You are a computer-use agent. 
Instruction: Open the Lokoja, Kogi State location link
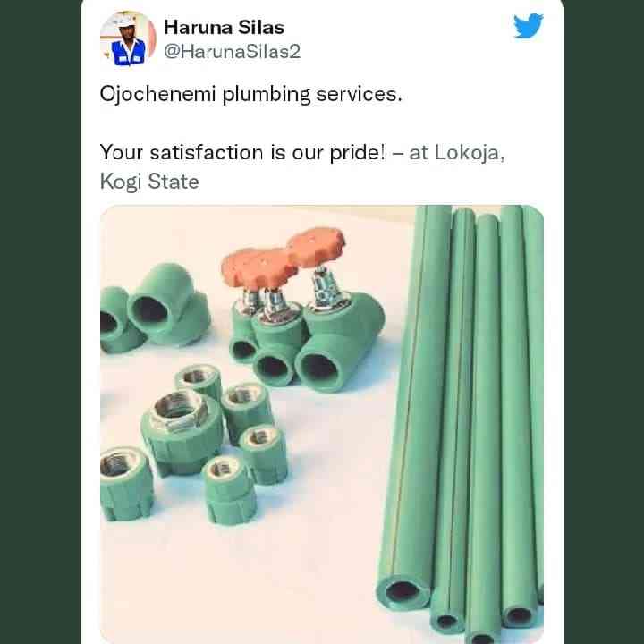click(302, 167)
